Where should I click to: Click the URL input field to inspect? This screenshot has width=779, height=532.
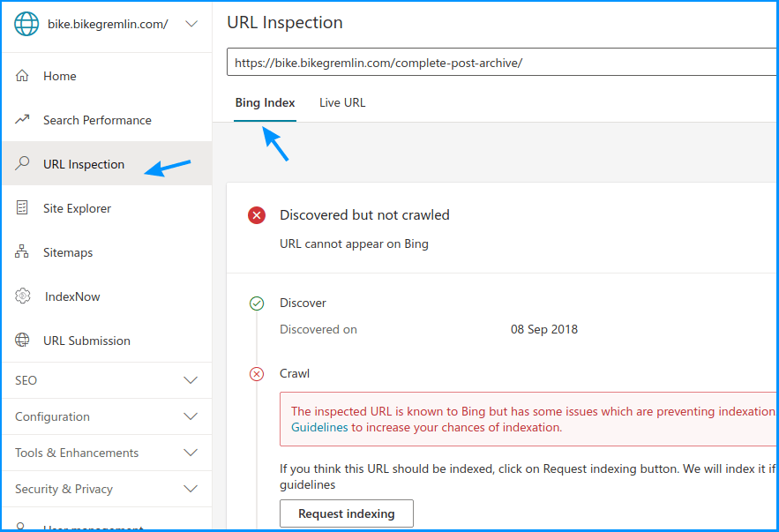coord(502,62)
